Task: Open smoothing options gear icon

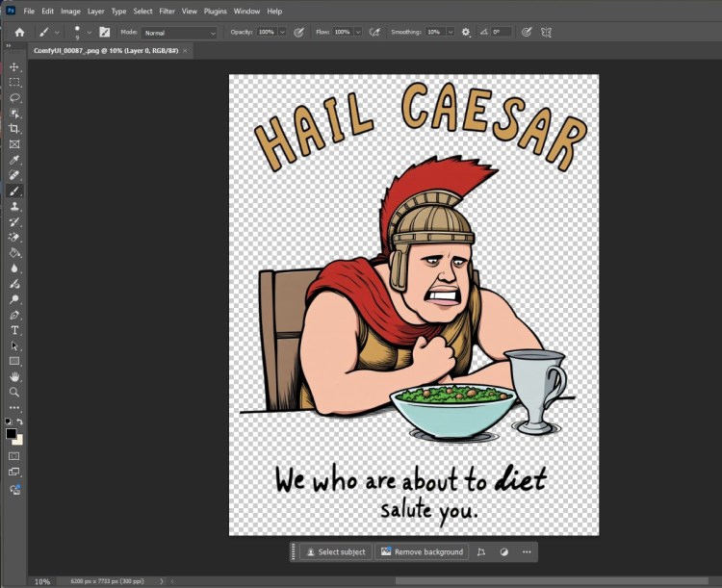Action: 466,32
